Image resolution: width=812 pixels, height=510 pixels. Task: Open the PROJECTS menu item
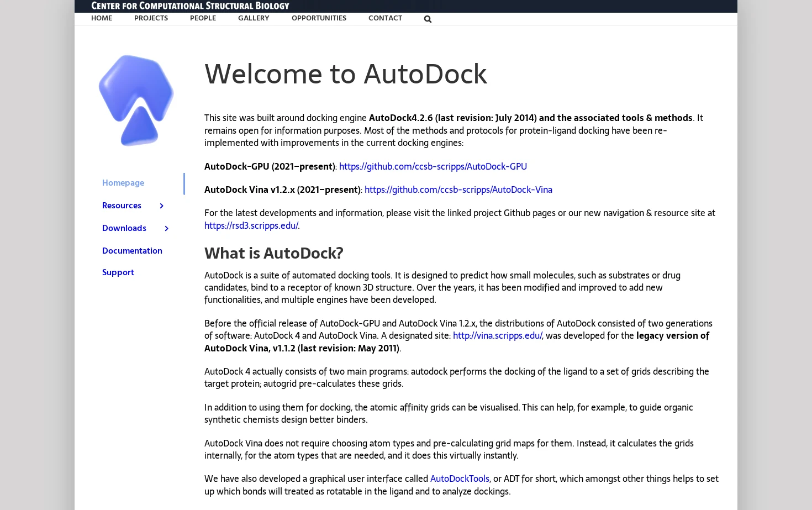coord(151,18)
